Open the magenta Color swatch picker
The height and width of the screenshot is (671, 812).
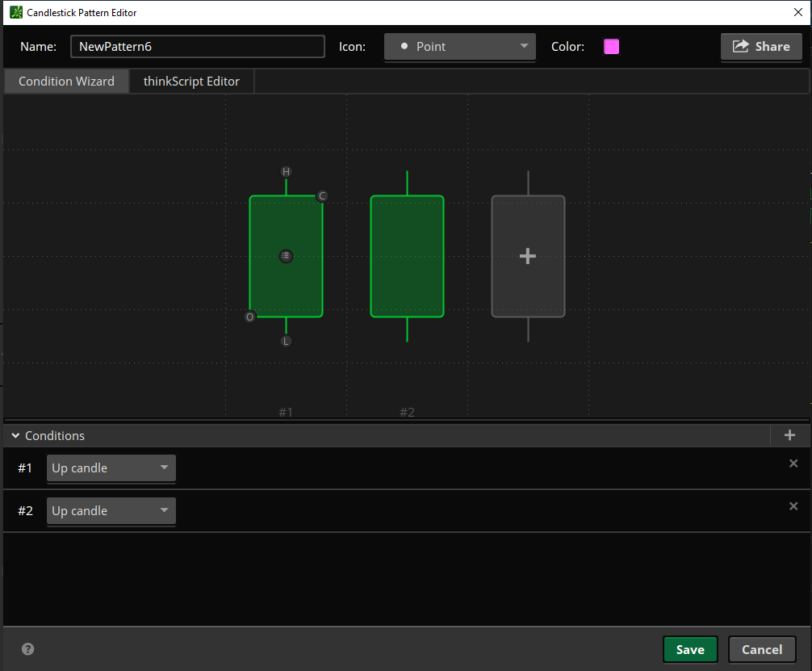pos(612,47)
